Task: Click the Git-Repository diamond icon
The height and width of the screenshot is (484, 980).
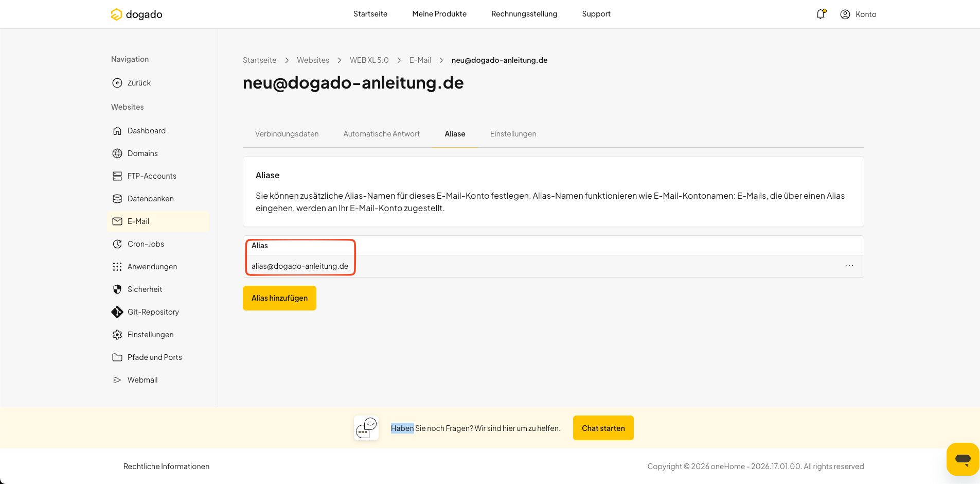Action: 117,312
